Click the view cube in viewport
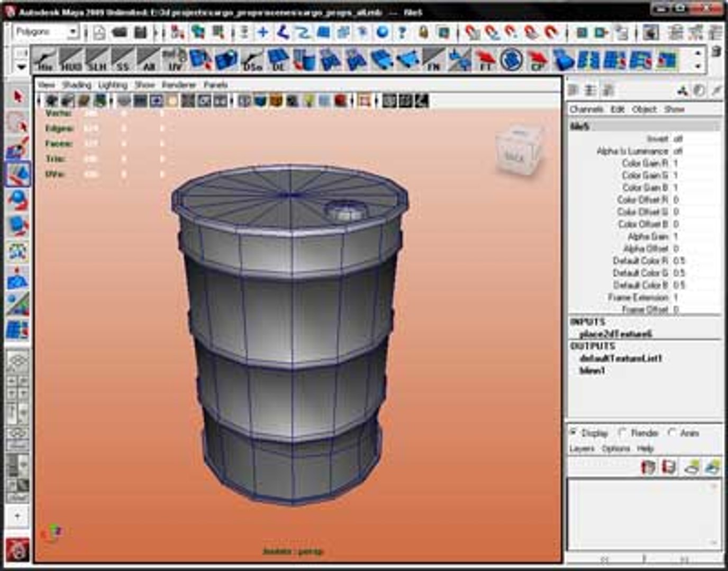The height and width of the screenshot is (571, 728). click(x=518, y=150)
